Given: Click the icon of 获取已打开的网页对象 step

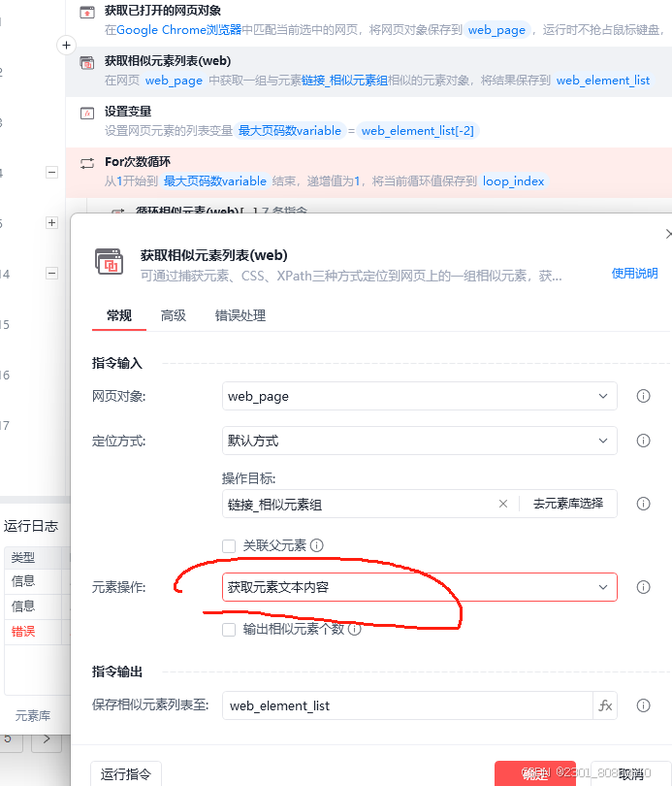Looking at the screenshot, I should (x=87, y=12).
